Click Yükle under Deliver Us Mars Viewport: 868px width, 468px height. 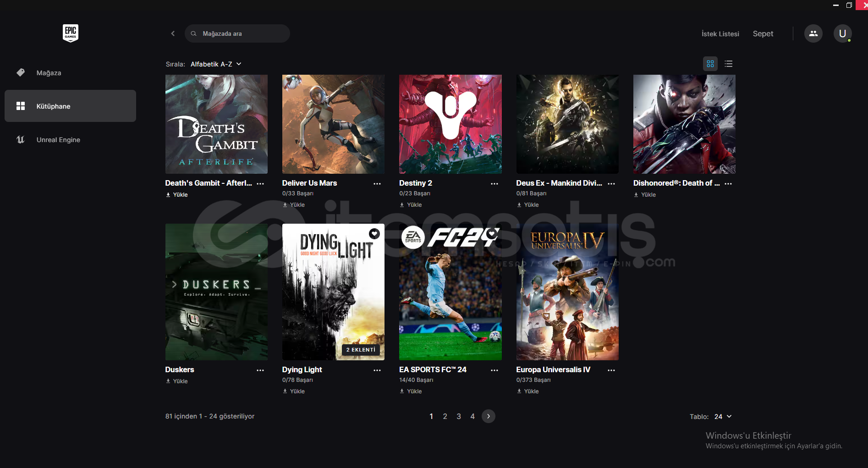(x=294, y=205)
